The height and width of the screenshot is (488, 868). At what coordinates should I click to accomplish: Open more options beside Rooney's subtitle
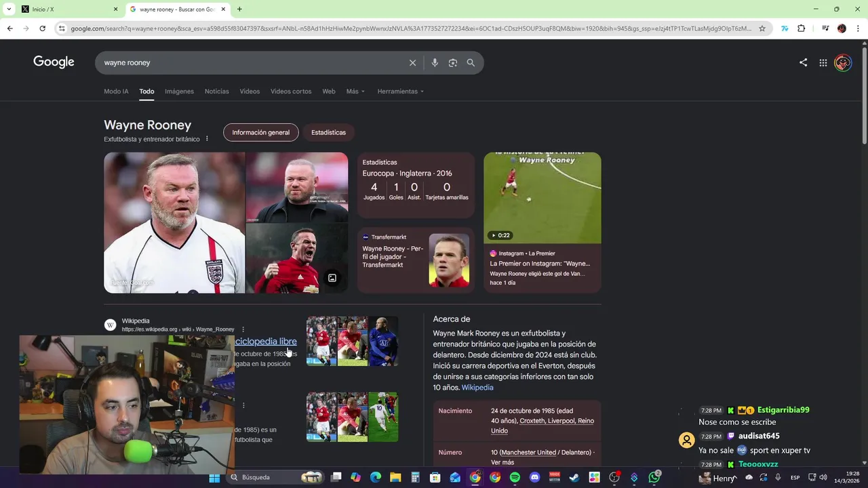tap(207, 139)
